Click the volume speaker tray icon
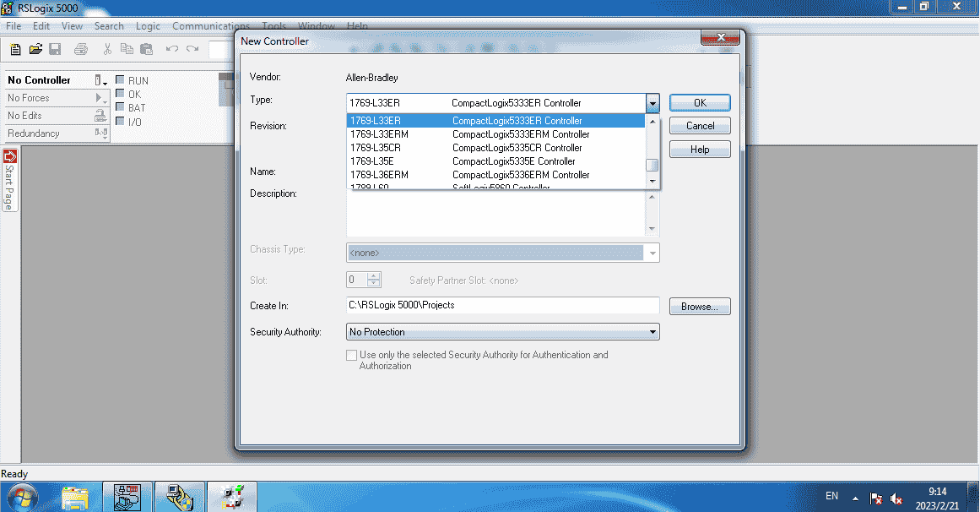Image resolution: width=980 pixels, height=512 pixels. point(896,498)
